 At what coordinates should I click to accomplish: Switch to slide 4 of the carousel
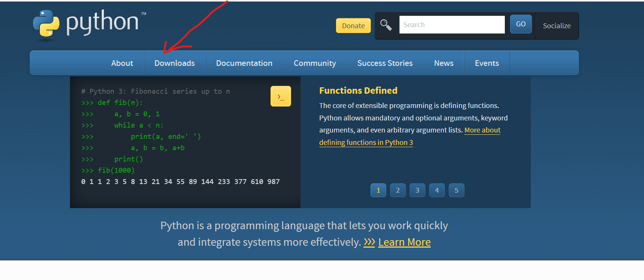point(437,190)
